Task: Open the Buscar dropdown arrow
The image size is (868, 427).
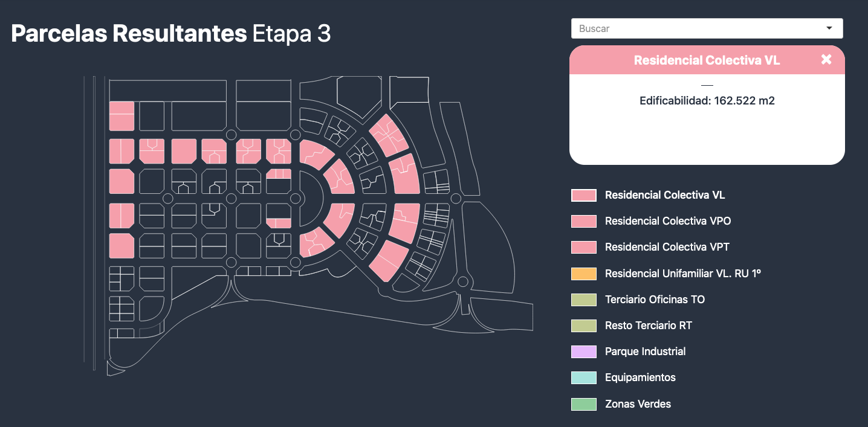Action: point(829,28)
